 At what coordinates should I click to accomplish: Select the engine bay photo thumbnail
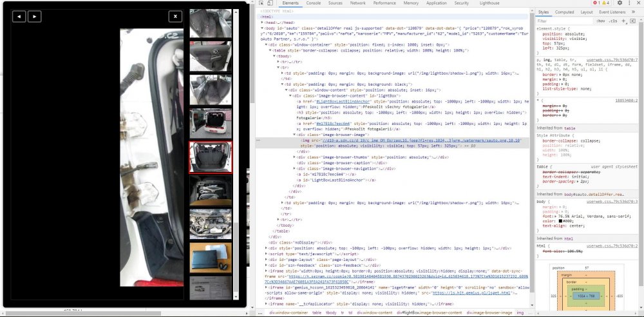211,224
